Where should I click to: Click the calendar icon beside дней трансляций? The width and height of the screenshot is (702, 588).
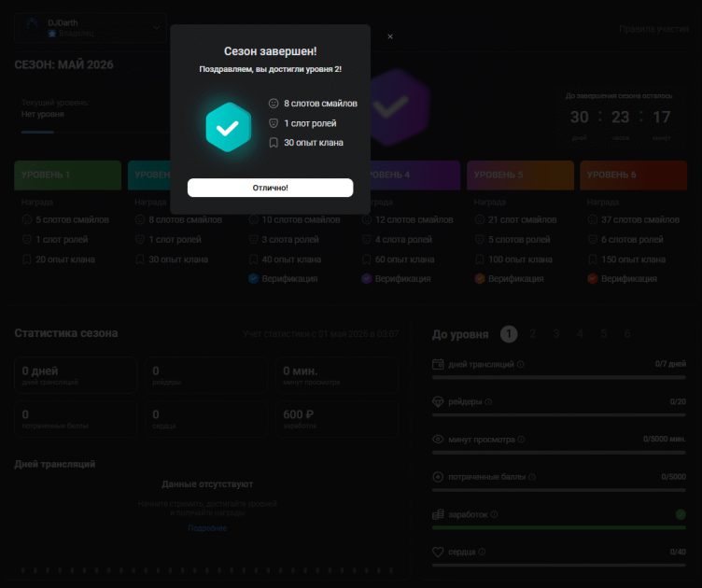438,364
